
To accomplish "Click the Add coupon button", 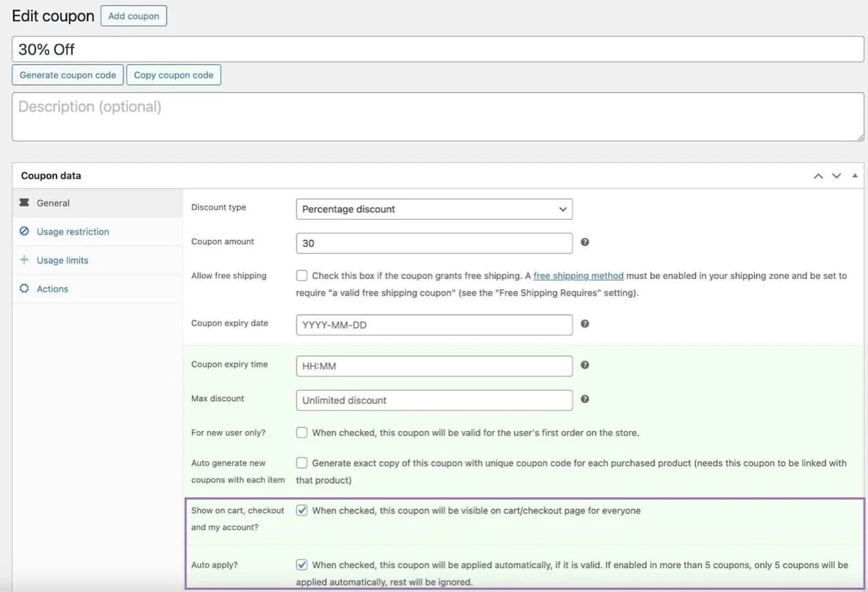I will [x=133, y=15].
